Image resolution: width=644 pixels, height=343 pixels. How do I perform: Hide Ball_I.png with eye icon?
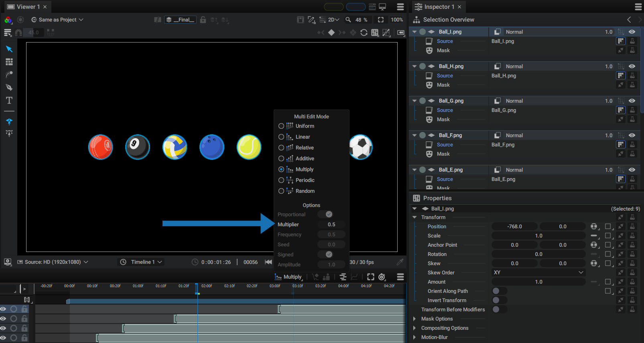[632, 32]
